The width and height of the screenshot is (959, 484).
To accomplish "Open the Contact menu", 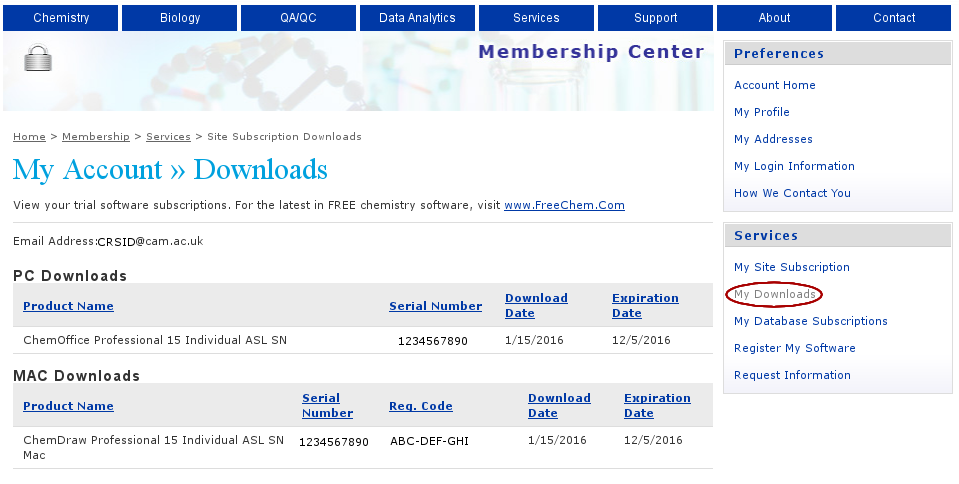I will click(x=894, y=18).
